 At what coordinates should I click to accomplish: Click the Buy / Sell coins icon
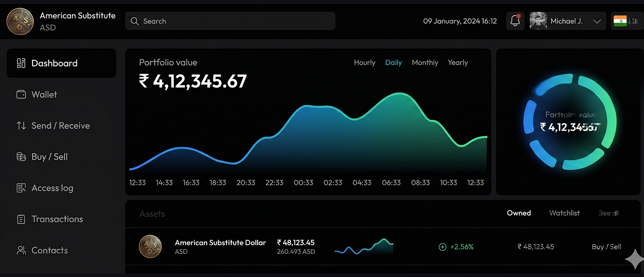tap(21, 157)
